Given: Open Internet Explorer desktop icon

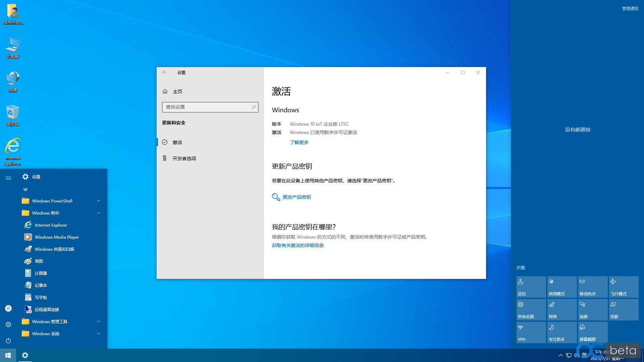Looking at the screenshot, I should 13,152.
